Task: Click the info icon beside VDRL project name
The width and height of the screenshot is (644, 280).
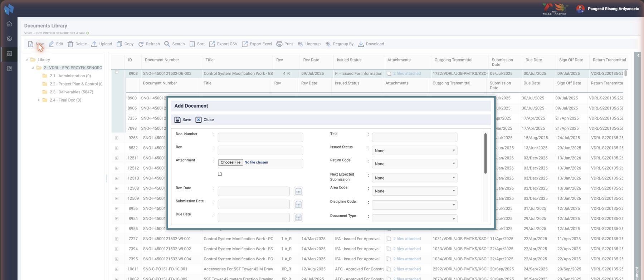Action: [x=88, y=33]
